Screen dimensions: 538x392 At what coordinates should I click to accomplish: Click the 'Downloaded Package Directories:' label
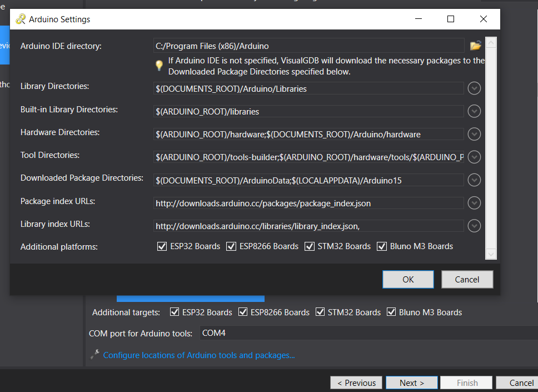coord(82,178)
